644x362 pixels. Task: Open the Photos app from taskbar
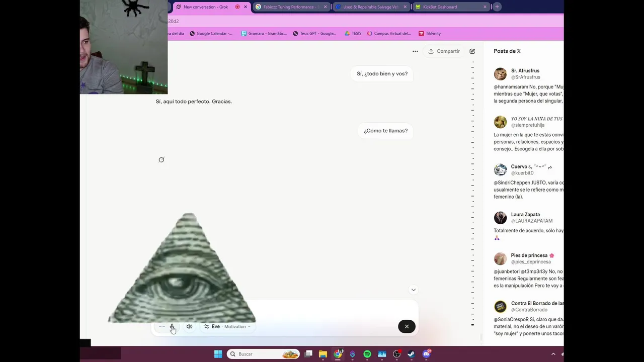(x=382, y=354)
